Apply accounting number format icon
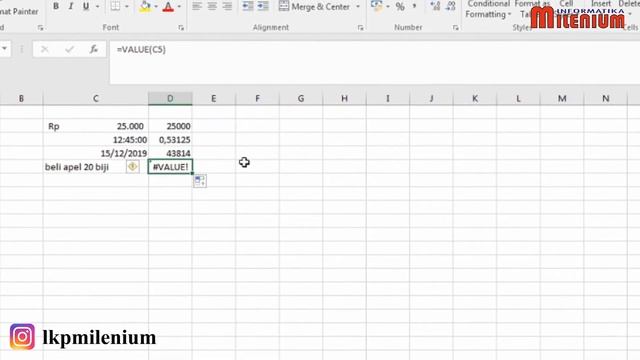The height and width of the screenshot is (360, 640). click(x=376, y=6)
